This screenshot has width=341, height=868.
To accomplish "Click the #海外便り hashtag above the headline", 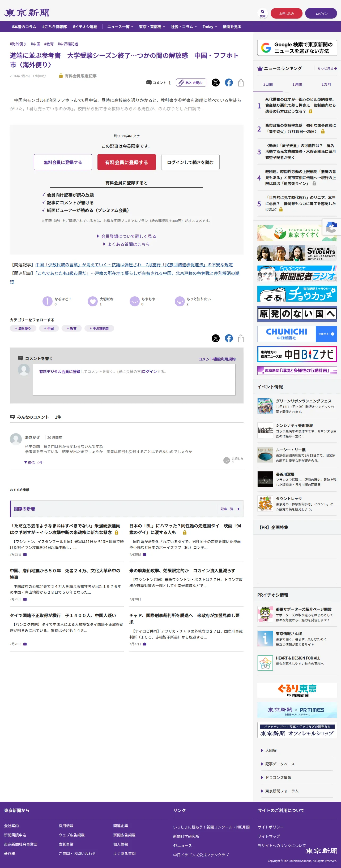I will click(18, 44).
